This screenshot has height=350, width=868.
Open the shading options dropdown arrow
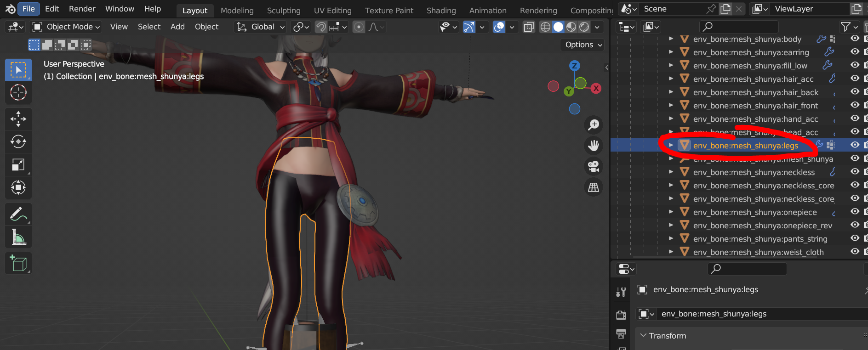(x=597, y=27)
